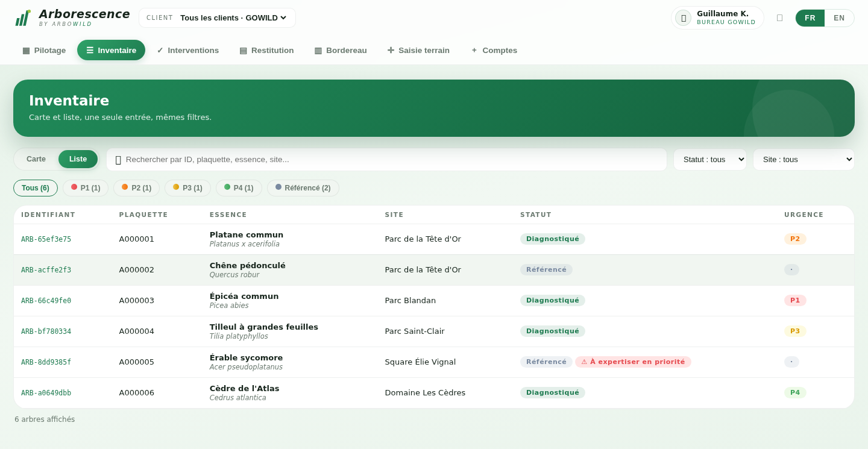Open the Inventaire tab
The width and height of the screenshot is (868, 449).
(x=111, y=50)
